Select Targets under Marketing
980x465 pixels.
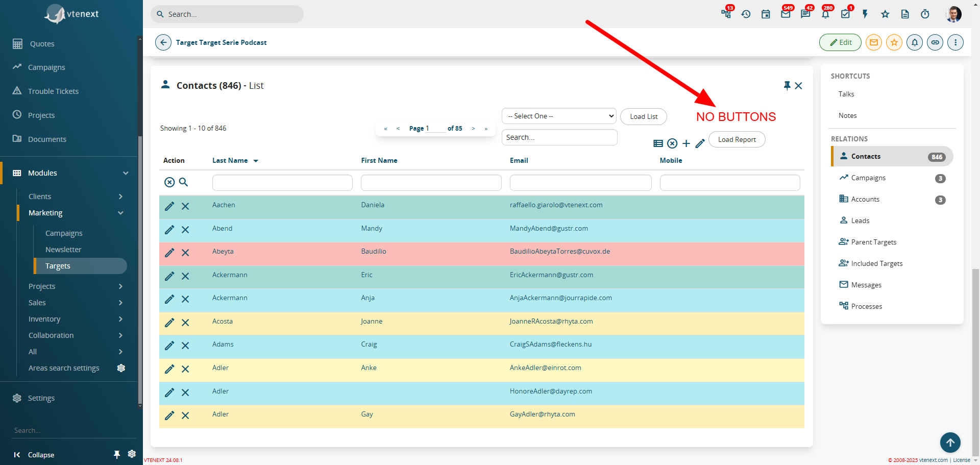click(x=80, y=266)
